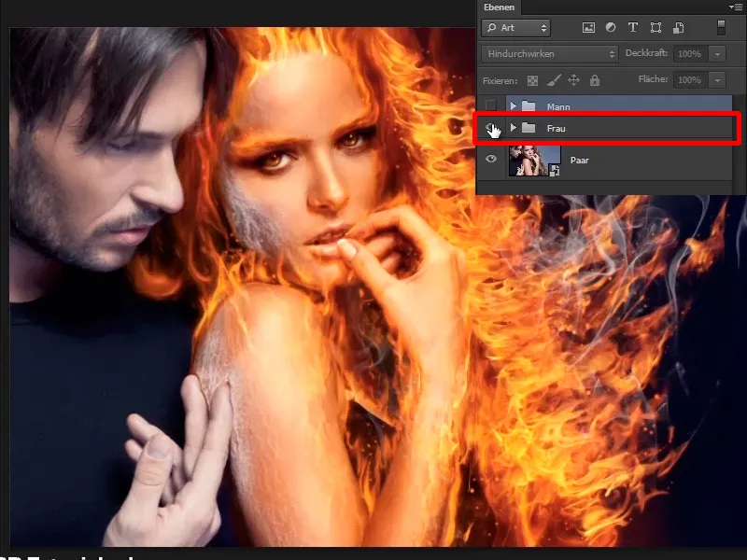
Task: Filter layers by adjustment layers icon
Action: pyautogui.click(x=611, y=28)
